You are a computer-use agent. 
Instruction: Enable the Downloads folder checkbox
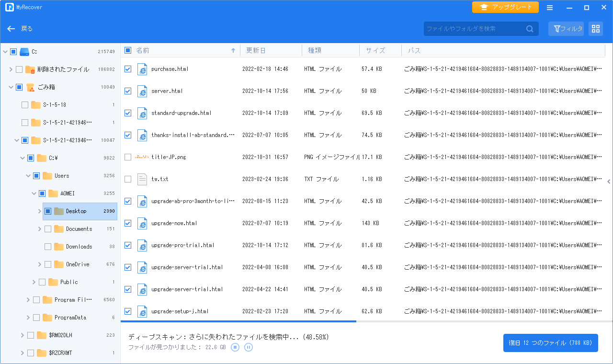pyautogui.click(x=48, y=247)
